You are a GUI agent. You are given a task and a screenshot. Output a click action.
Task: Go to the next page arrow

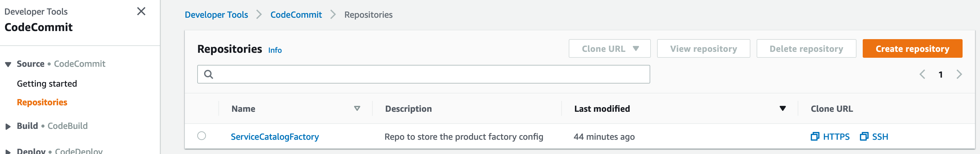point(959,74)
